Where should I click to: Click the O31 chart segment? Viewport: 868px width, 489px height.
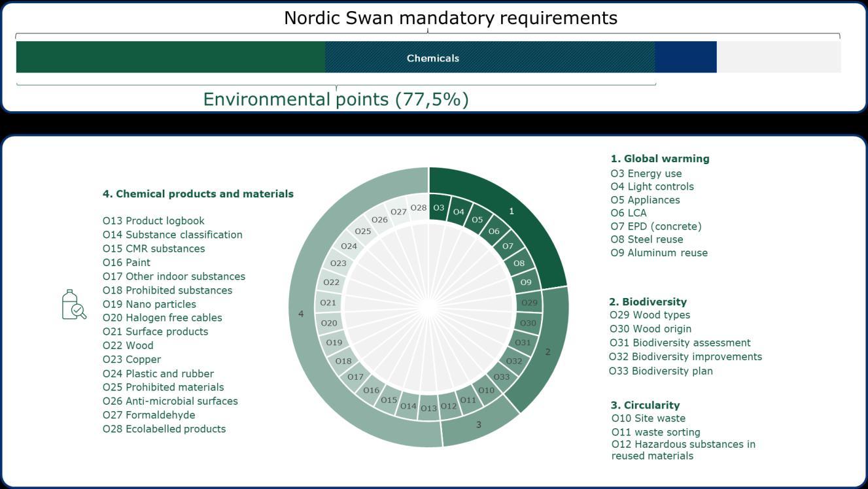tap(523, 343)
